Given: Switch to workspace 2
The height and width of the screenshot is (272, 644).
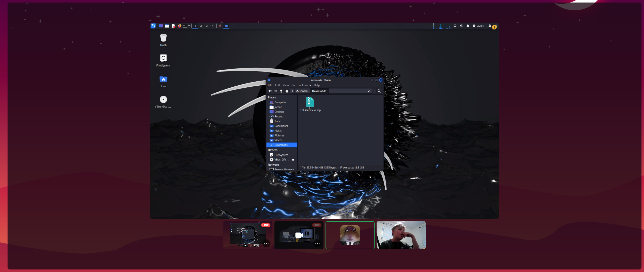Looking at the screenshot, I should pyautogui.click(x=201, y=26).
